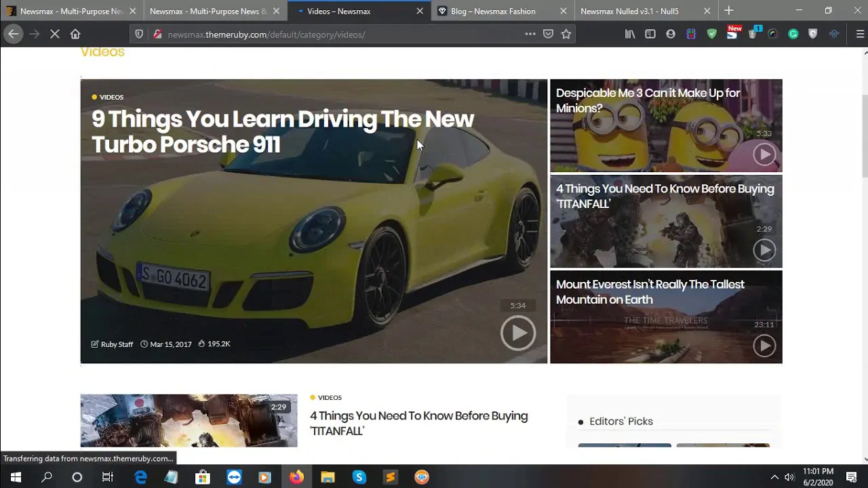The image size is (868, 488).
Task: Open Skype from the taskbar
Action: pyautogui.click(x=359, y=477)
